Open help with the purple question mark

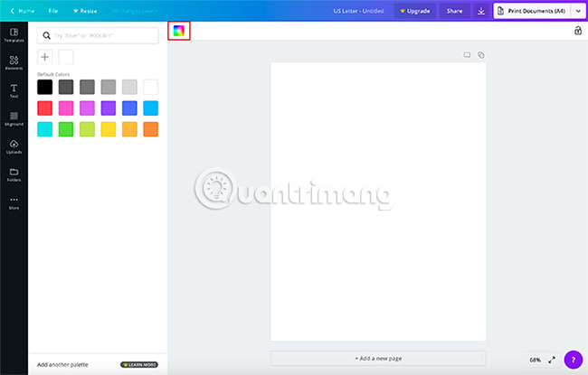[574, 360]
